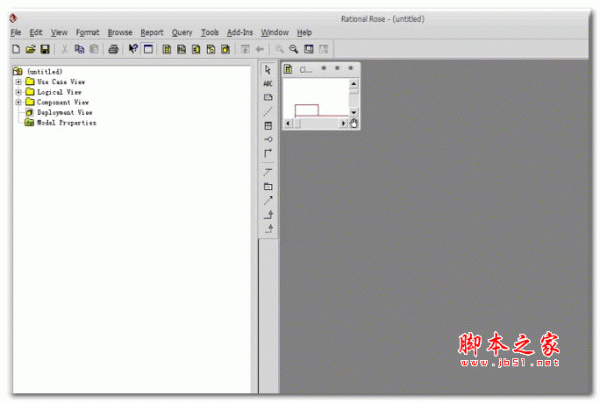Click the Browse Previous Diagram arrow icon
This screenshot has width=600, height=403.
(259, 49)
